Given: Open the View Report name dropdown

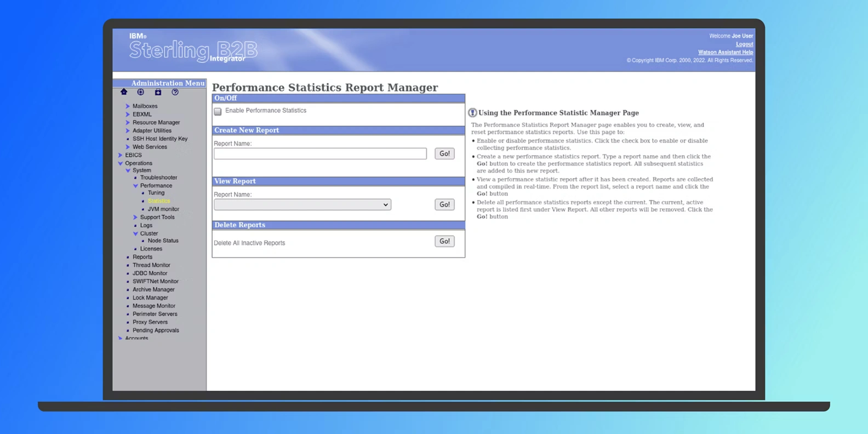Looking at the screenshot, I should (302, 204).
